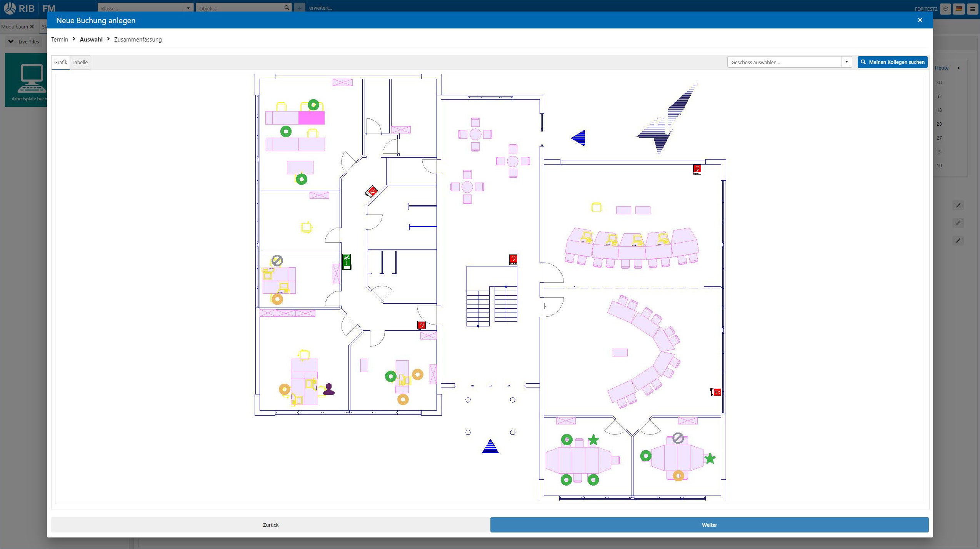Select the green star marker left meeting table
Screen dimensions: 980x549
[593, 439]
